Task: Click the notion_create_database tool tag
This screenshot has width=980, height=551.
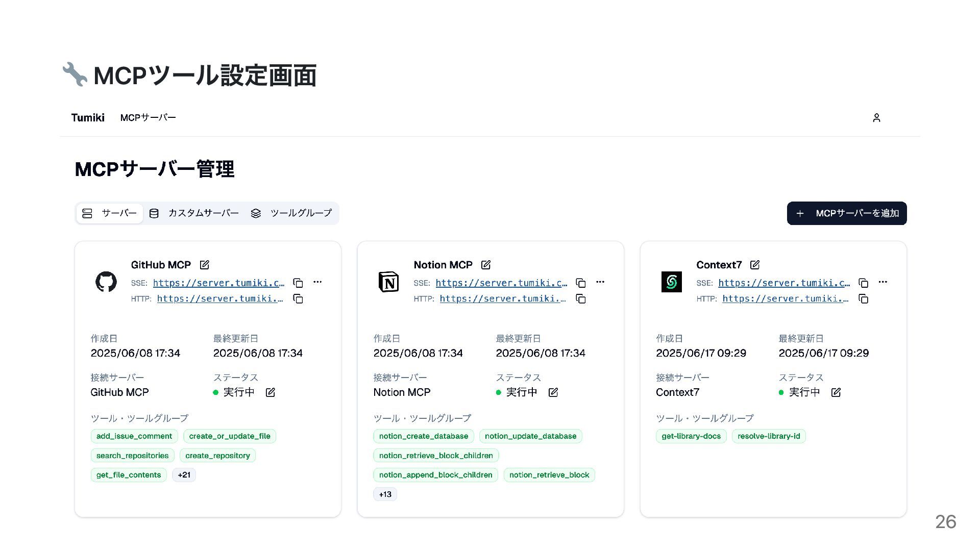Action: coord(424,436)
